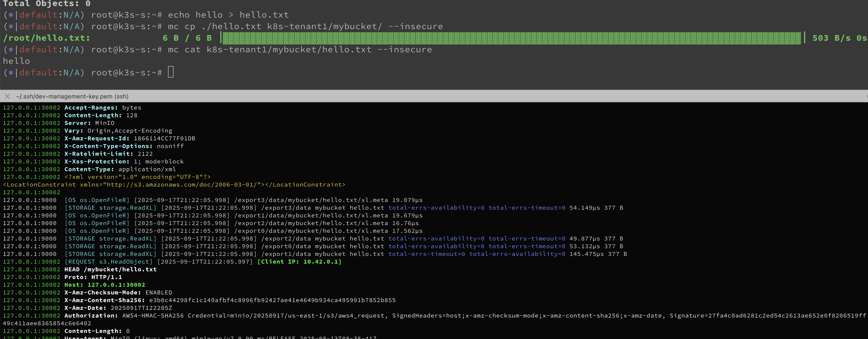
Task: Close the dev-management-key.pem ssh pane
Action: (7, 96)
